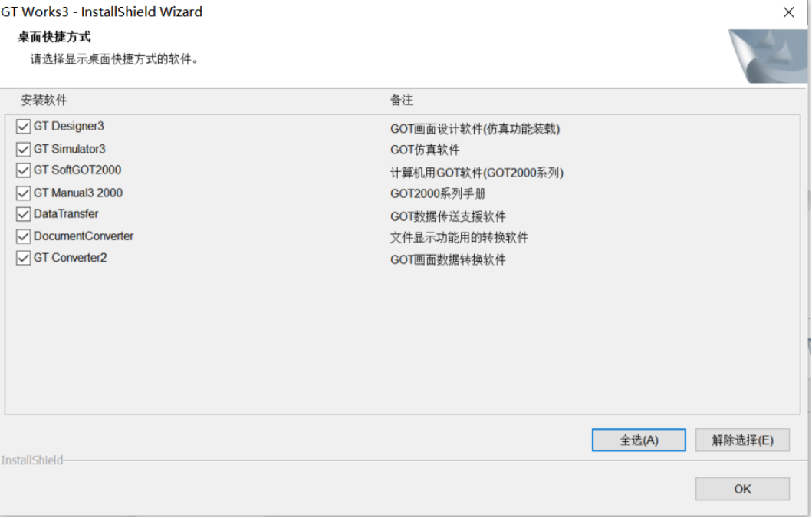Select the note 计算机用GOT软件(GOT2000系列)
Screen dimensions: 812x518
[x=476, y=173]
